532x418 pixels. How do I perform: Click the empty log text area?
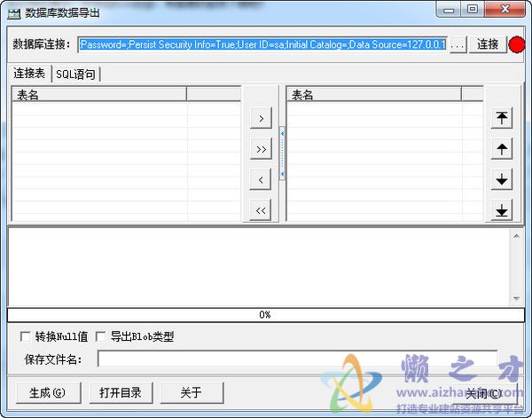(x=259, y=267)
